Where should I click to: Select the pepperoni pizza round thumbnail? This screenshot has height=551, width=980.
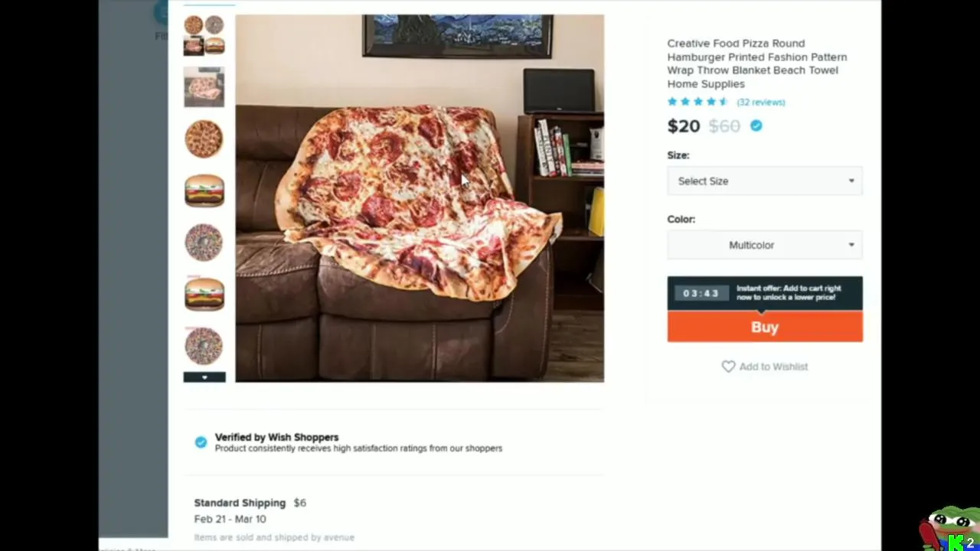tap(204, 139)
